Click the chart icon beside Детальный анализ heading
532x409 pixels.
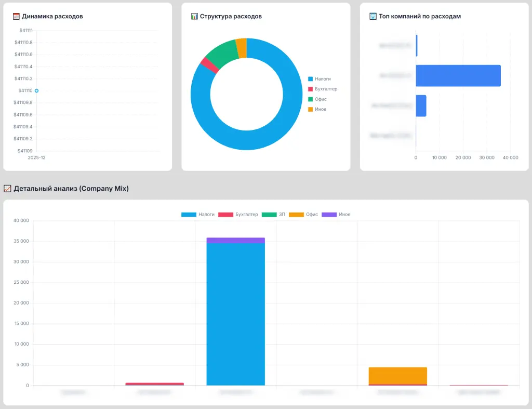coord(8,189)
